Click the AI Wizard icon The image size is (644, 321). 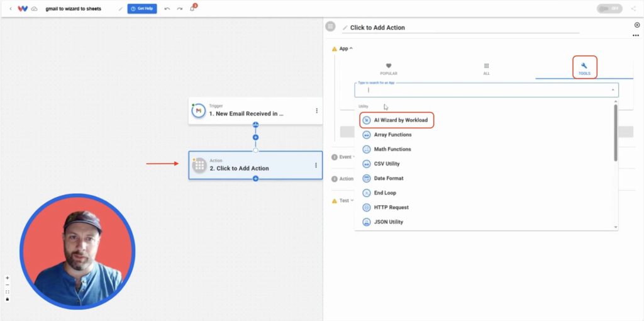coord(367,120)
